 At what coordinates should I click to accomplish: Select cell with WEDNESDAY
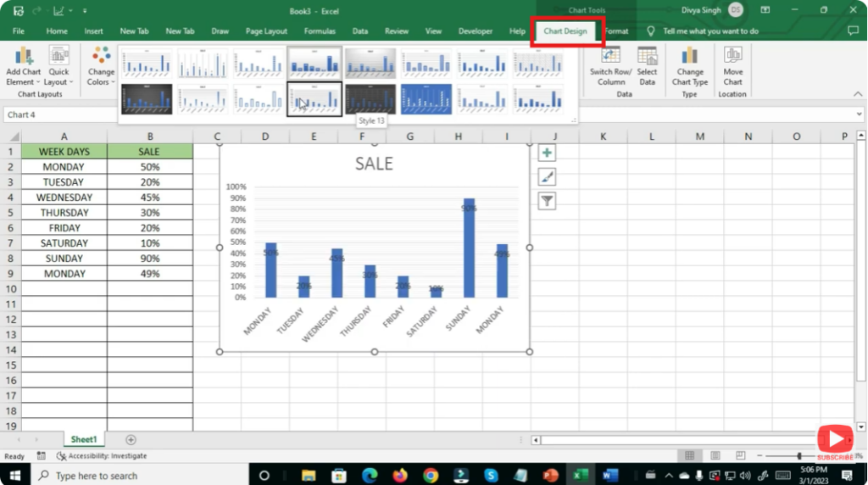coord(64,197)
